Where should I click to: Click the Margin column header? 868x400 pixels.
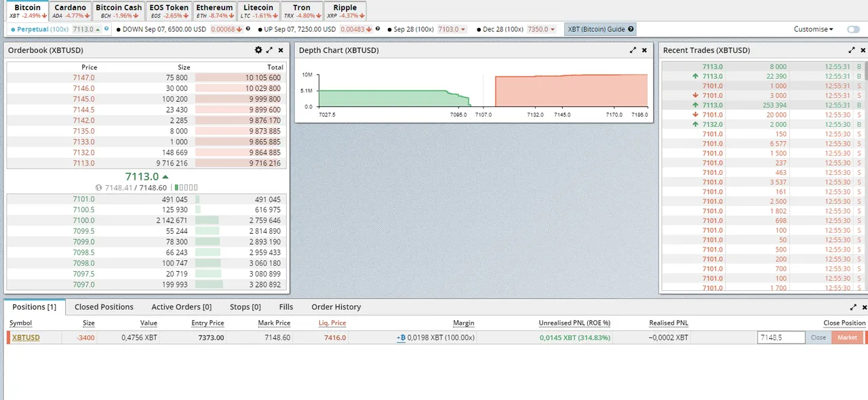point(464,323)
